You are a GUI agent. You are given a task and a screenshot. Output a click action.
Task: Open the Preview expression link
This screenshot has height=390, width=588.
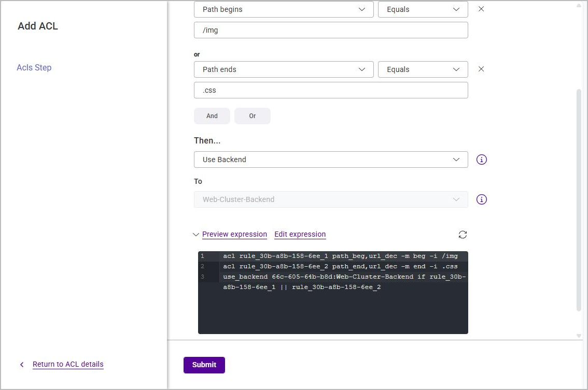pos(234,234)
